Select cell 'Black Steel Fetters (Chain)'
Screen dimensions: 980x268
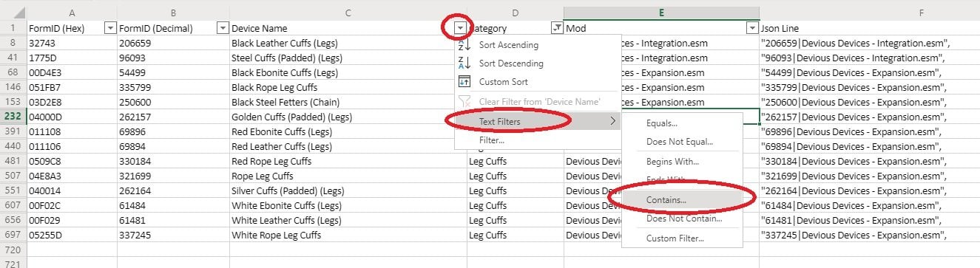pyautogui.click(x=348, y=102)
